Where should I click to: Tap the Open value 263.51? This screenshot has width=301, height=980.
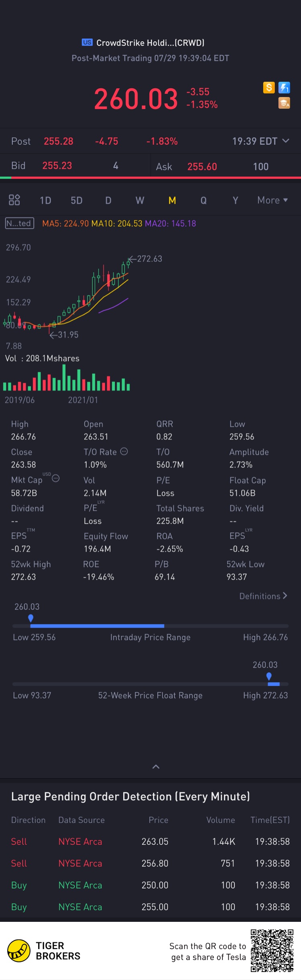pos(96,436)
